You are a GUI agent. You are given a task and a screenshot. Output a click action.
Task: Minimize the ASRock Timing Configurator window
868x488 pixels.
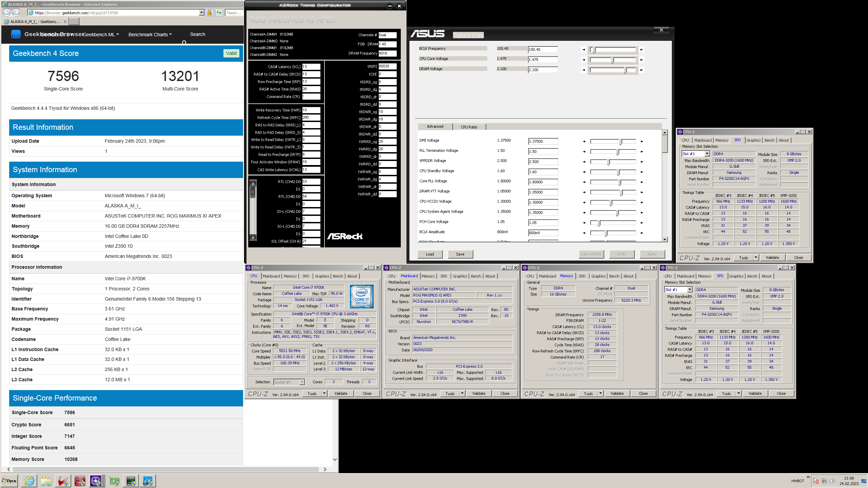(x=390, y=6)
